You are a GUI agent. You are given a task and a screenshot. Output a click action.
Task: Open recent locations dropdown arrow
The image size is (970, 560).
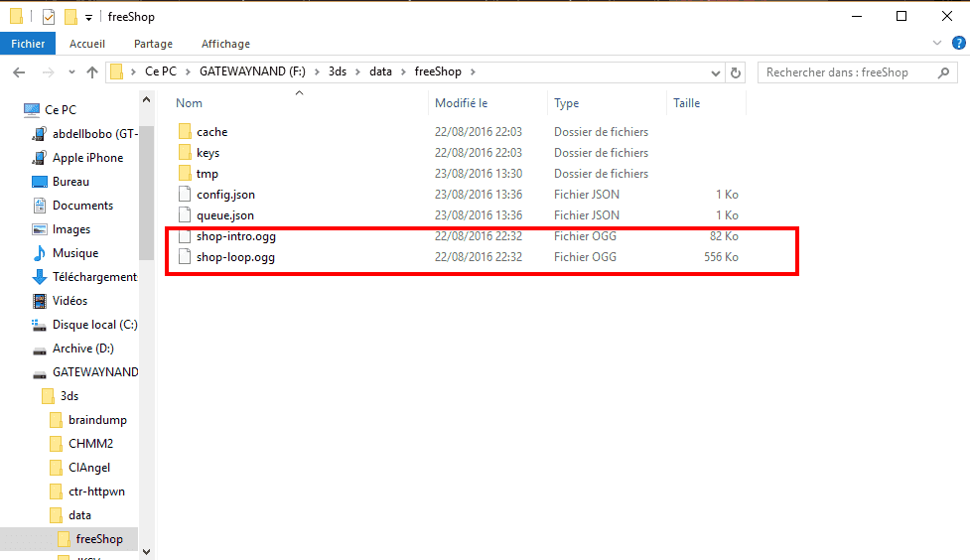[71, 72]
